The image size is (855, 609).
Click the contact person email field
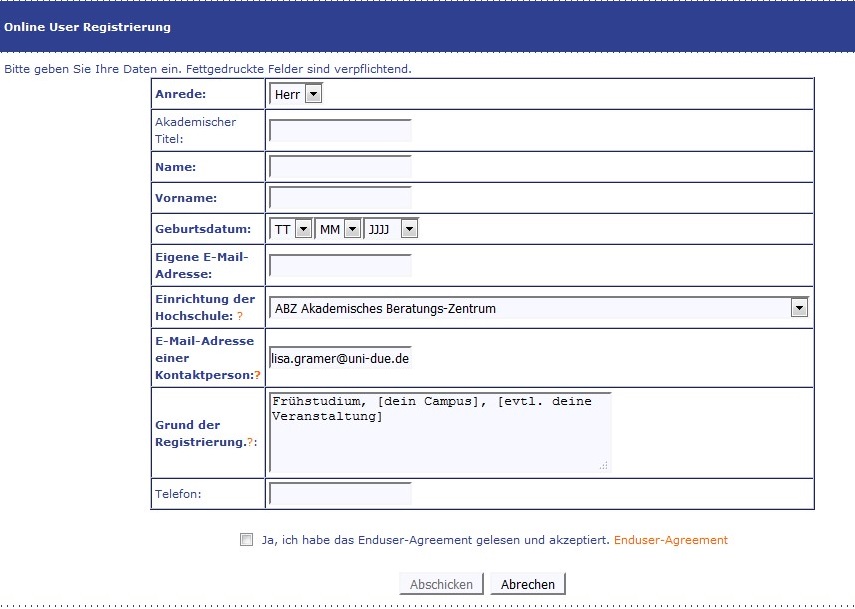coord(340,358)
